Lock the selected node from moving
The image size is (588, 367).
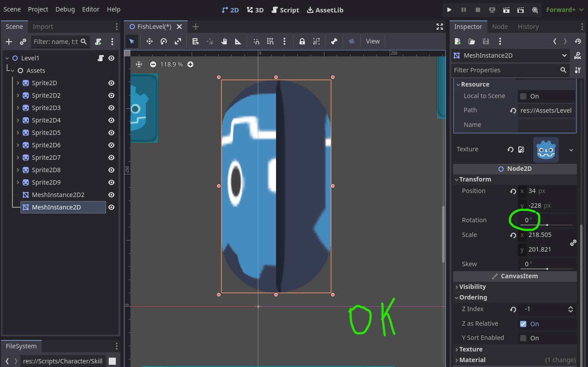(x=302, y=41)
